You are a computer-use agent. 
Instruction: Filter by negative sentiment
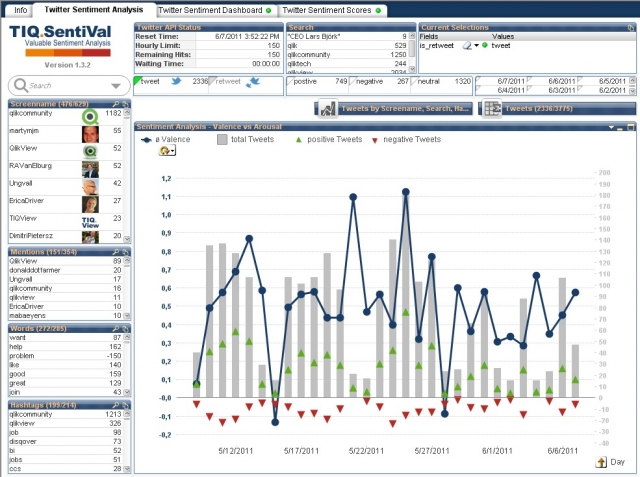pos(380,81)
